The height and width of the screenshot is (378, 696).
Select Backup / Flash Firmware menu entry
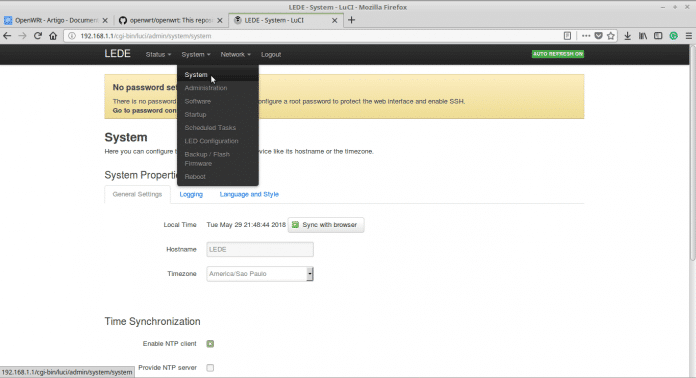218,159
